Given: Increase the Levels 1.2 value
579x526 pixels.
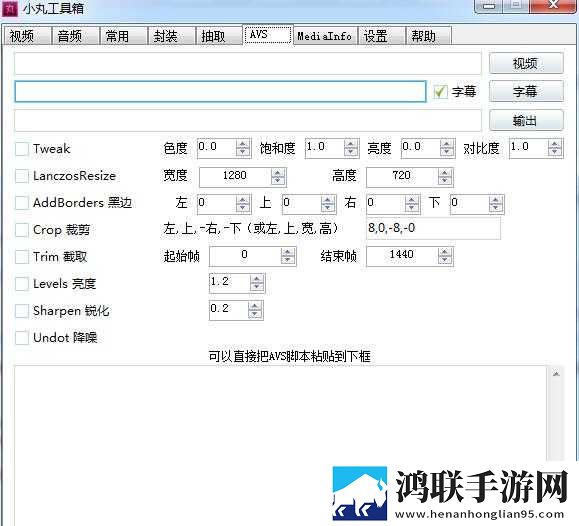Looking at the screenshot, I should point(257,279).
